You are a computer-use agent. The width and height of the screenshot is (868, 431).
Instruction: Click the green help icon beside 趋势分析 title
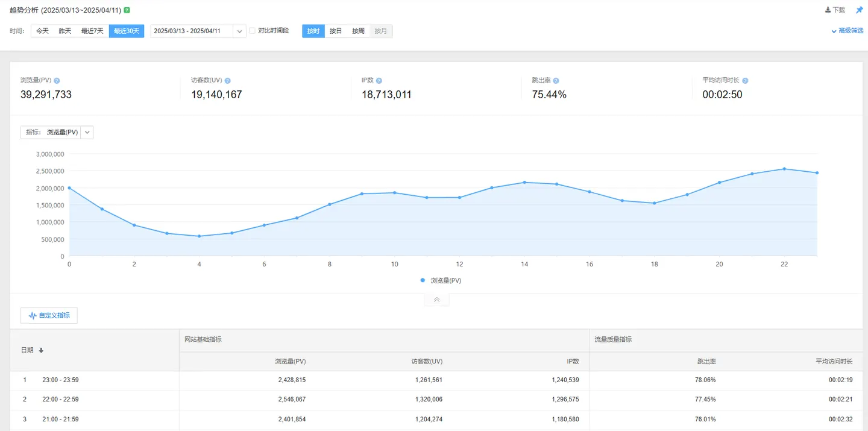click(127, 10)
